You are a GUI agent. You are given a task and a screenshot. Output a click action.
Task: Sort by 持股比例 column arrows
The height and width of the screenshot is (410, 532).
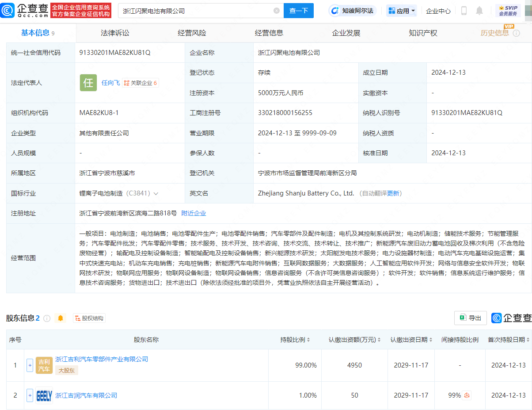pyautogui.click(x=308, y=340)
